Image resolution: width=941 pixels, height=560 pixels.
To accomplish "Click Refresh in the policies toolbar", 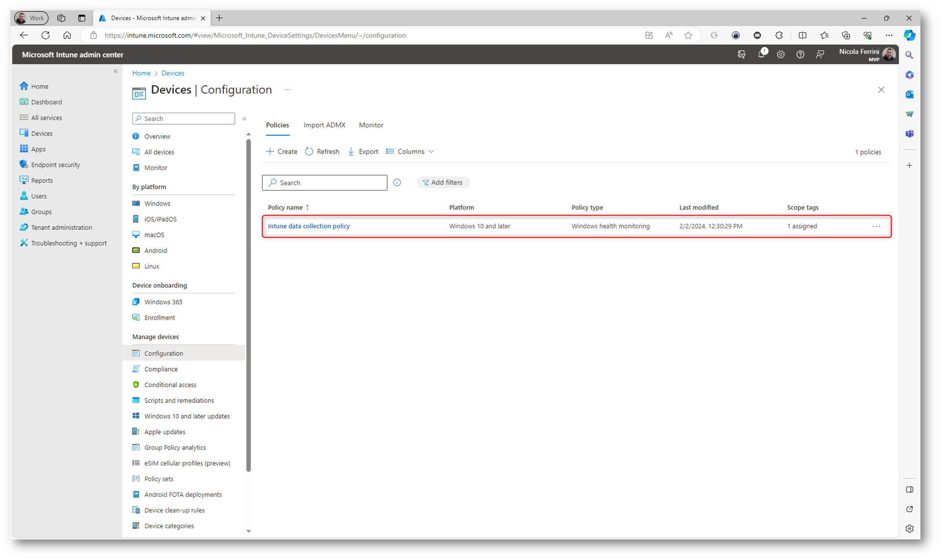I will (322, 152).
